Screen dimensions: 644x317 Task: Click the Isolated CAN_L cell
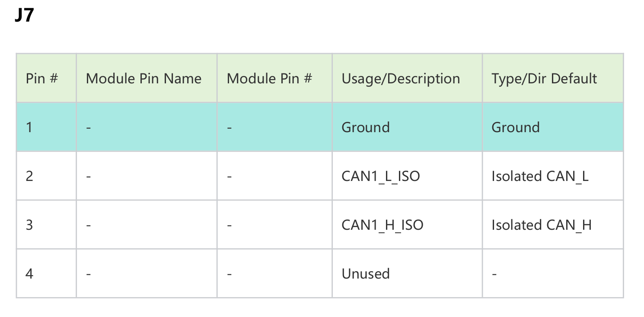pyautogui.click(x=540, y=176)
